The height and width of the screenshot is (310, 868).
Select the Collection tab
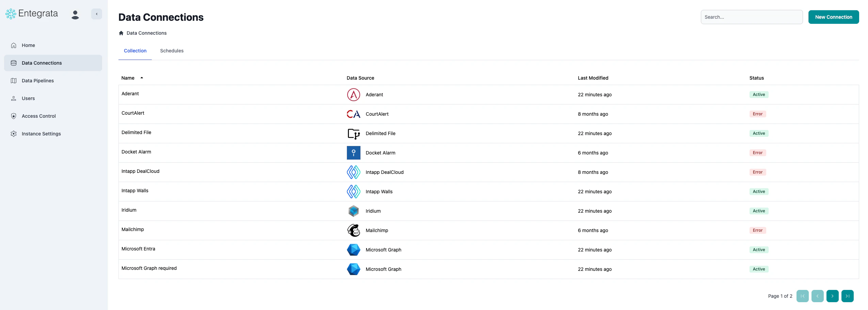pyautogui.click(x=135, y=51)
